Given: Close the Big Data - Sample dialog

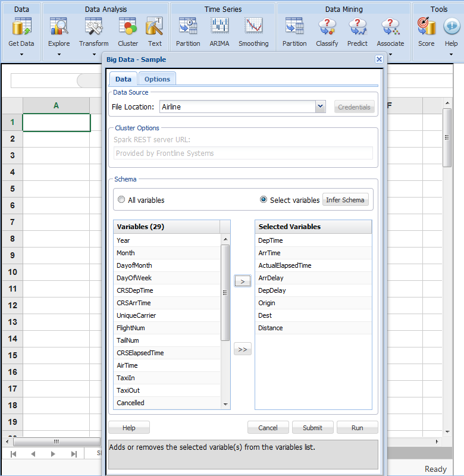Looking at the screenshot, I should click(379, 59).
